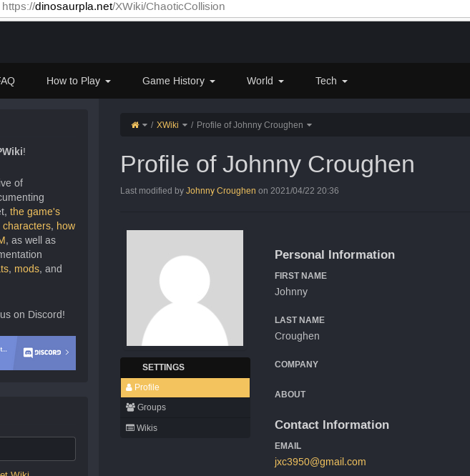The height and width of the screenshot is (476, 470).
Task: Click the page title Profile of Johnny Croughen
Action: [x=268, y=164]
